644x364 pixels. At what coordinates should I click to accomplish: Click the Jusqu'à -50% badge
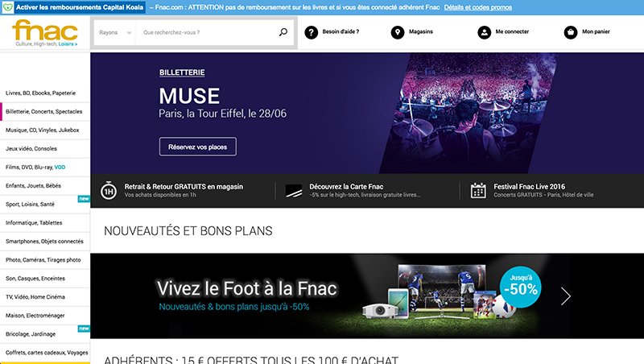coord(520,287)
